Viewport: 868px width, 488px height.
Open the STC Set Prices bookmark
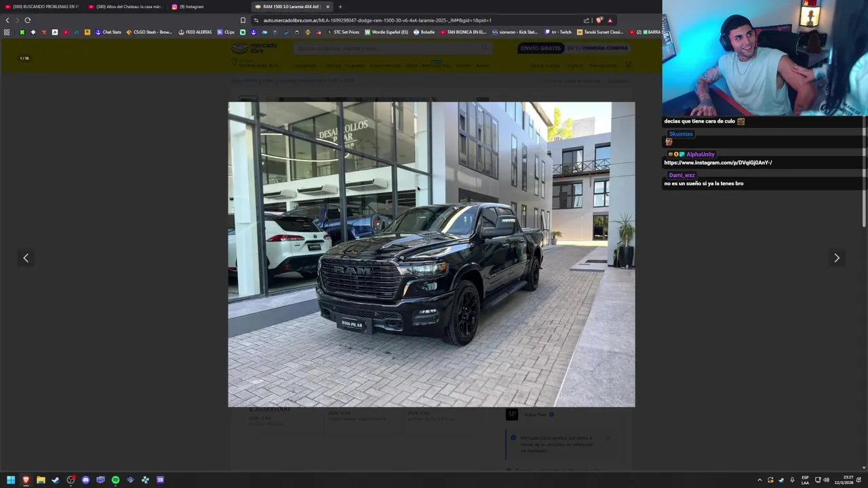tap(343, 32)
